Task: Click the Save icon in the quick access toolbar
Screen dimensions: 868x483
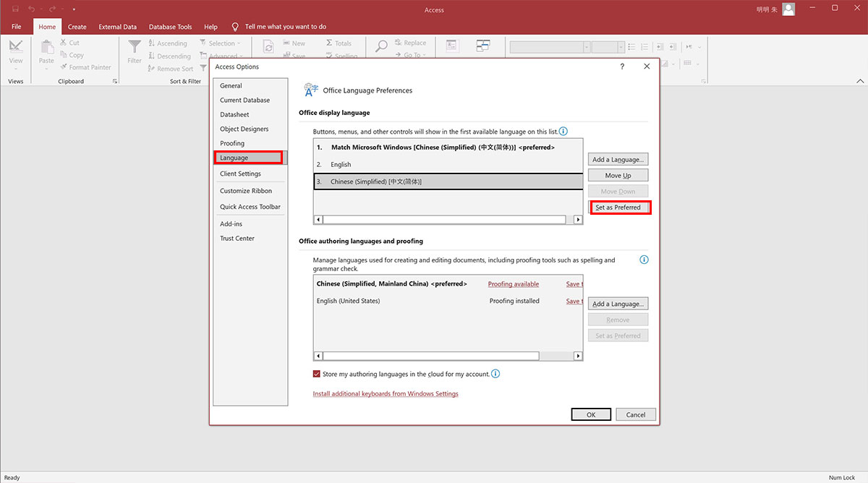Action: tap(15, 9)
